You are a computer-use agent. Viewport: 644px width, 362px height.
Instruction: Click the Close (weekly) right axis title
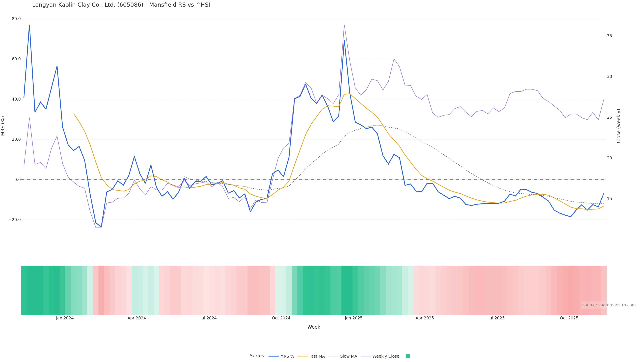(619, 126)
